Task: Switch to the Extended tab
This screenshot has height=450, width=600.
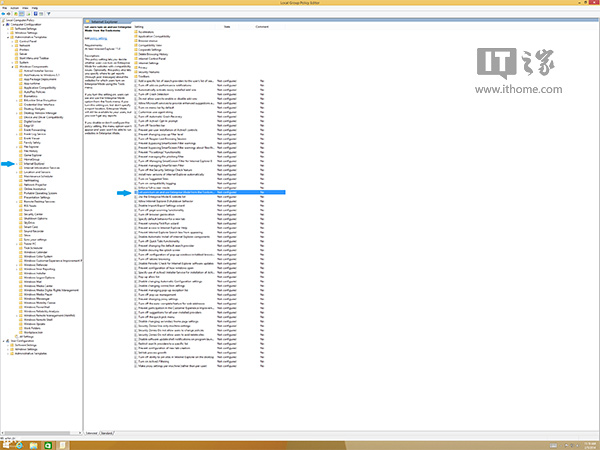Action: (91, 433)
